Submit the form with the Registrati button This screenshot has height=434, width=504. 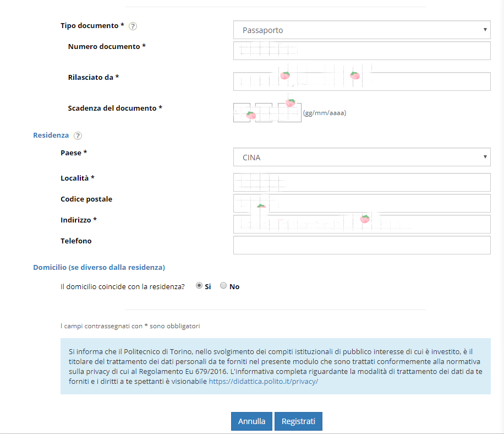point(298,421)
